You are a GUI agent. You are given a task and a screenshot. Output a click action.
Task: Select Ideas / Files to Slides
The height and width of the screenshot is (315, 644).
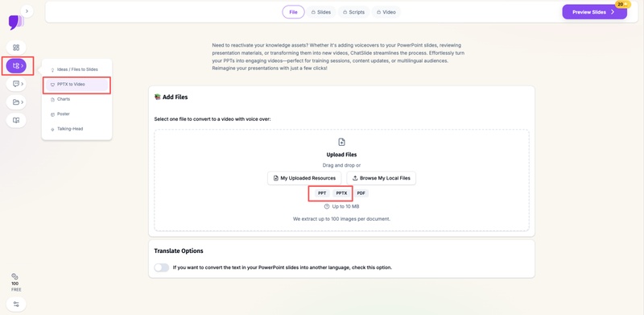[76, 69]
